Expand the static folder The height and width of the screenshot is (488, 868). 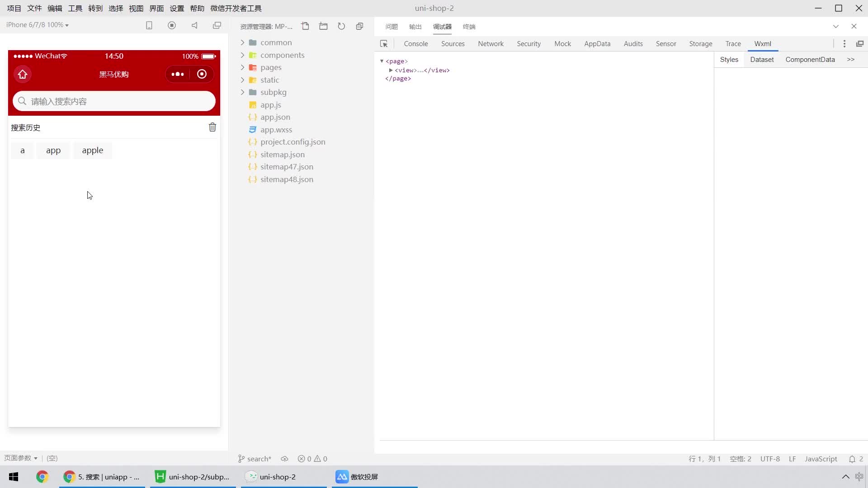tap(242, 80)
